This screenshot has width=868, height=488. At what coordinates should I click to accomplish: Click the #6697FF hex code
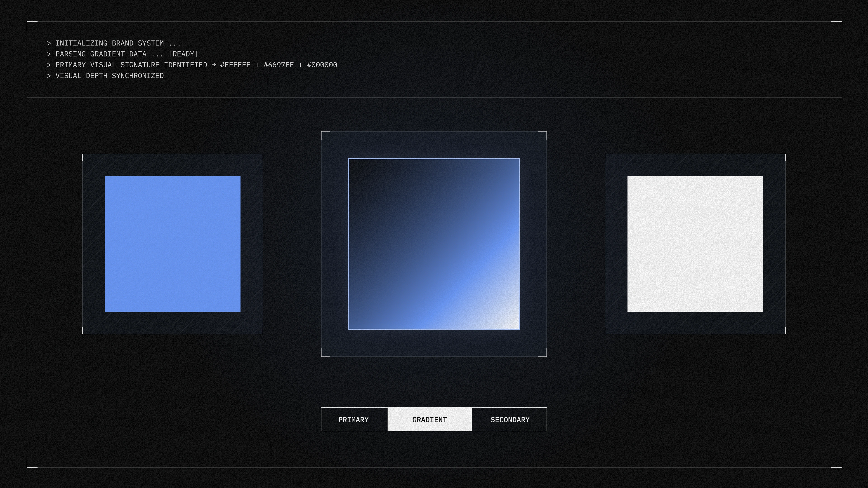[278, 65]
